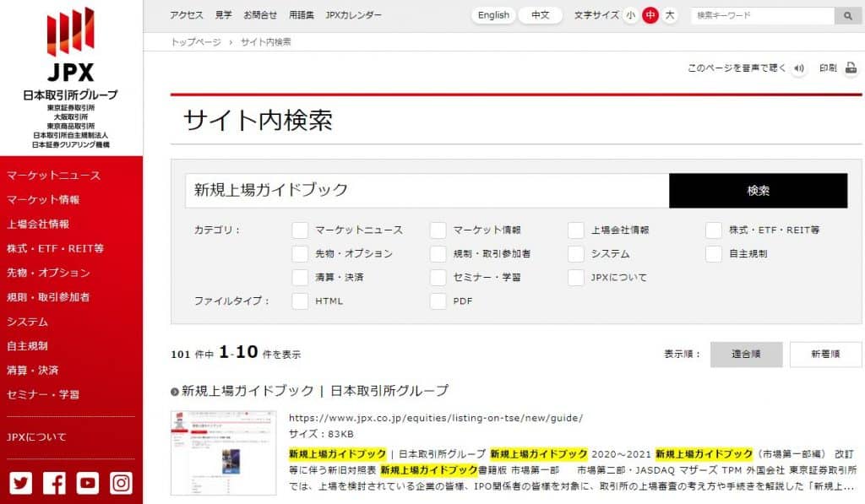Open 自主規制 in the red sidebar
The image size is (865, 504).
coord(28,346)
